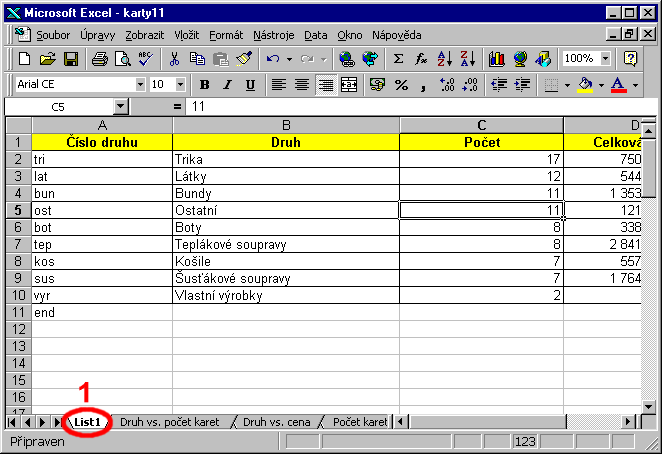This screenshot has height=454, width=662.
Task: Switch to the Druh vs. cena sheet tab
Action: point(276,422)
